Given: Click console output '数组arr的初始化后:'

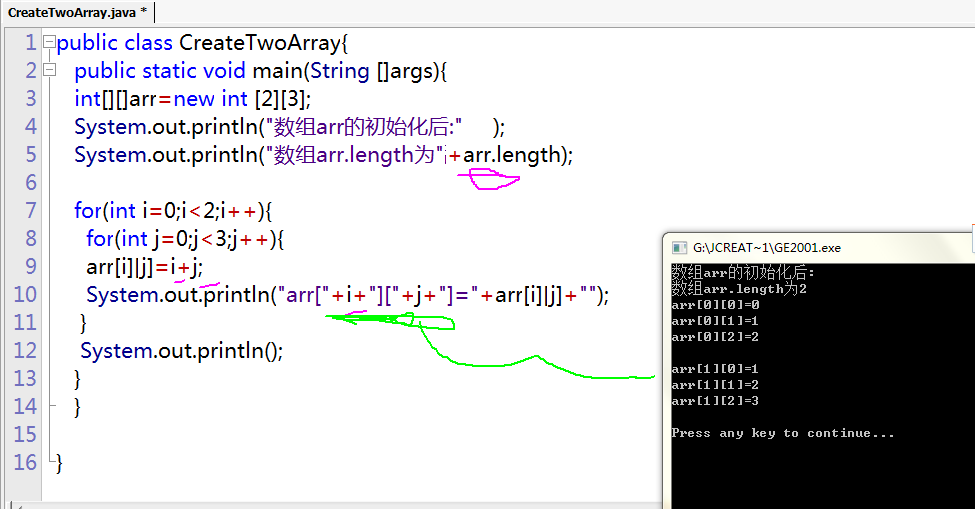Looking at the screenshot, I should coord(743,272).
